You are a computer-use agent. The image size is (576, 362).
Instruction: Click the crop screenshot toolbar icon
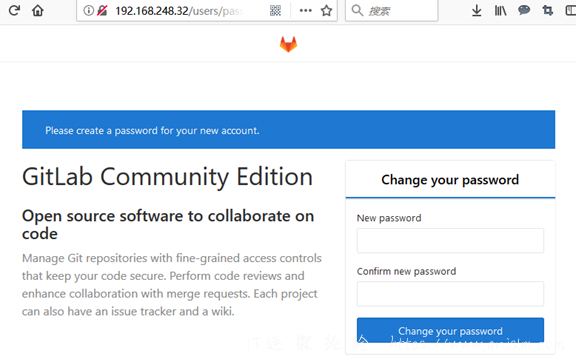click(x=548, y=10)
